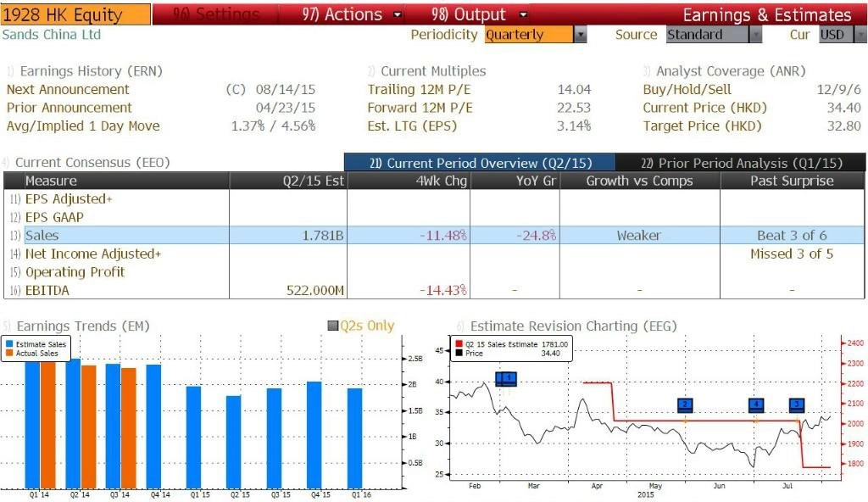The height and width of the screenshot is (502, 868).
Task: Click the next announcement date 08/14/15
Action: [286, 89]
